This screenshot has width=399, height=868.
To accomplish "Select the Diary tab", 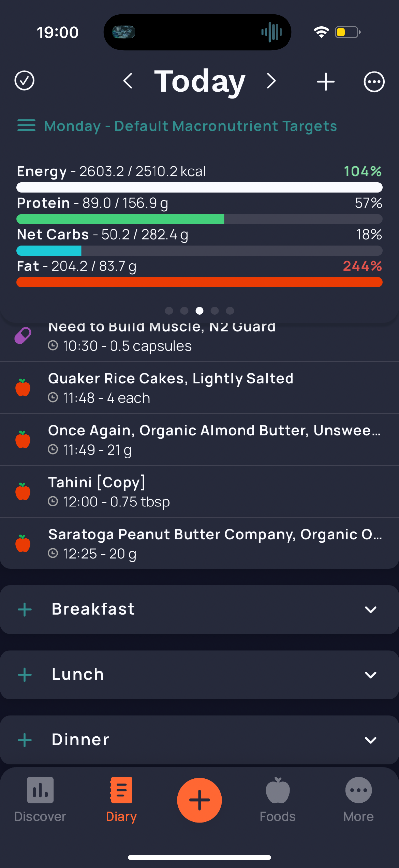I will [121, 799].
